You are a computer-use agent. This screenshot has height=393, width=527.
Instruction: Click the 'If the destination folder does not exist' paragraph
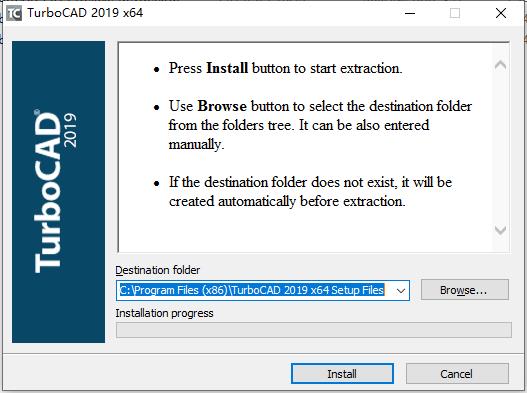tap(310, 192)
